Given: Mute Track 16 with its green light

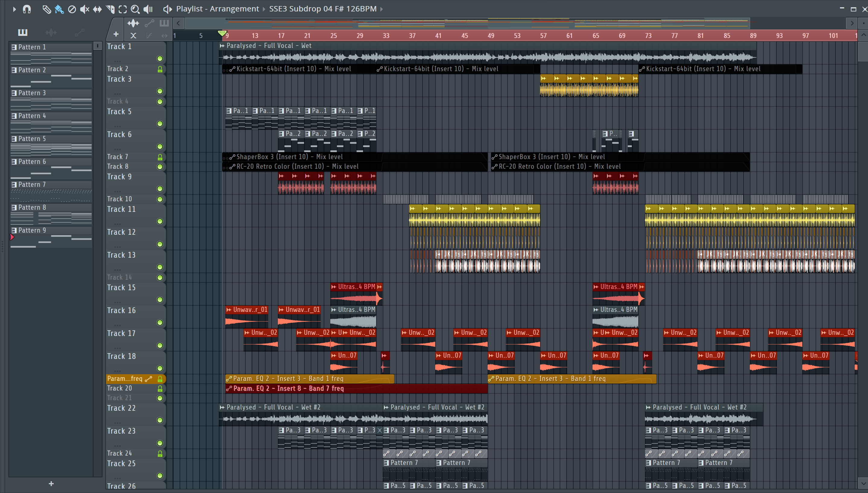Looking at the screenshot, I should pos(160,322).
